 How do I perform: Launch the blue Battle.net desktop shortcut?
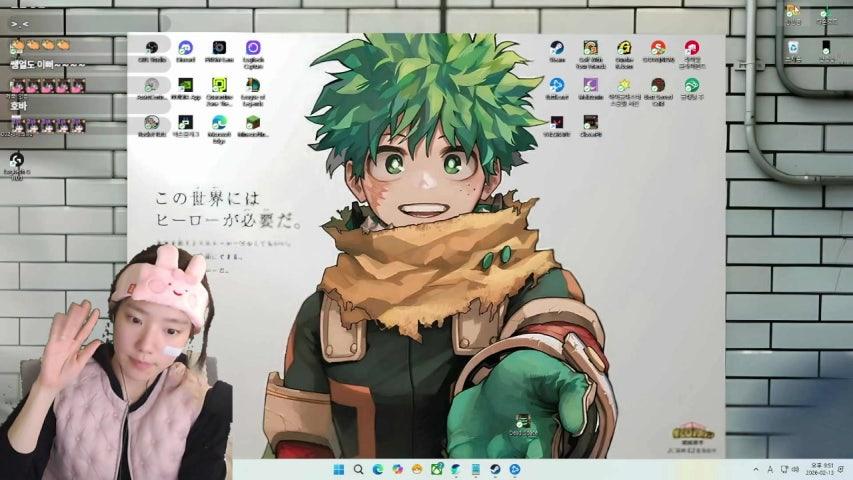point(557,89)
